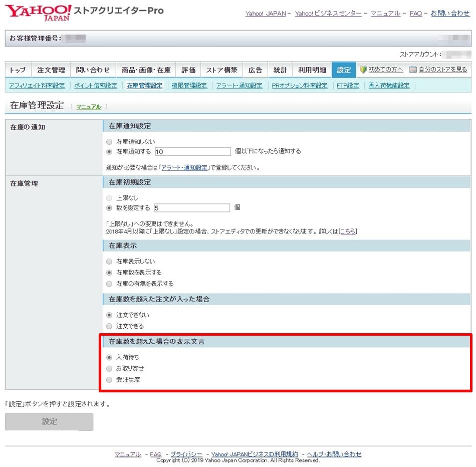Open footer マニュアル link
Viewport: 476px width, 467px height.
point(128,454)
